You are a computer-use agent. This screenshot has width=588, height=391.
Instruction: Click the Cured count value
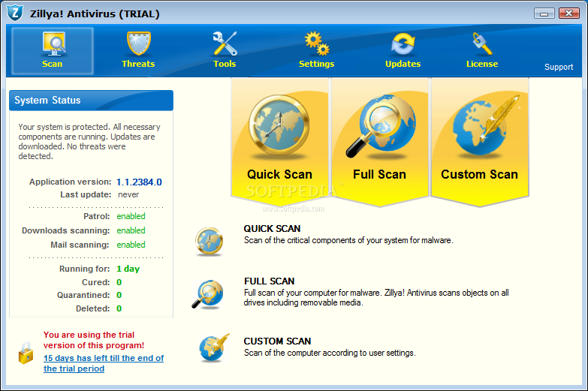[x=119, y=282]
